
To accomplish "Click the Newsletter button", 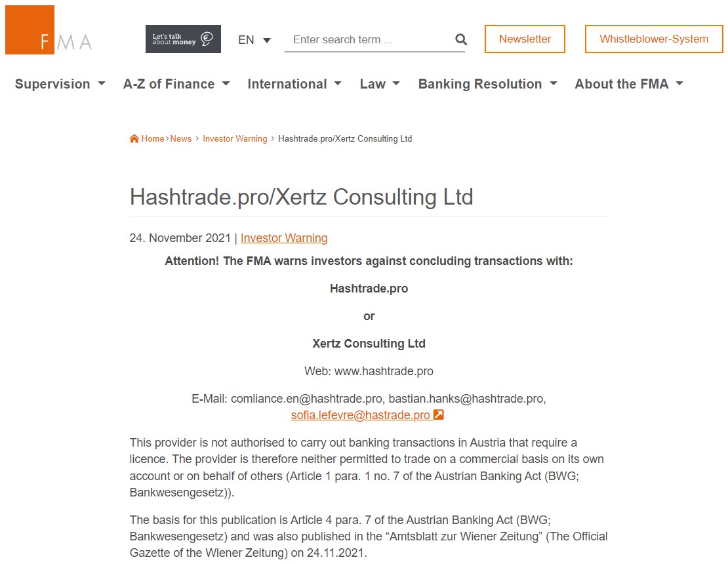I will pos(525,39).
